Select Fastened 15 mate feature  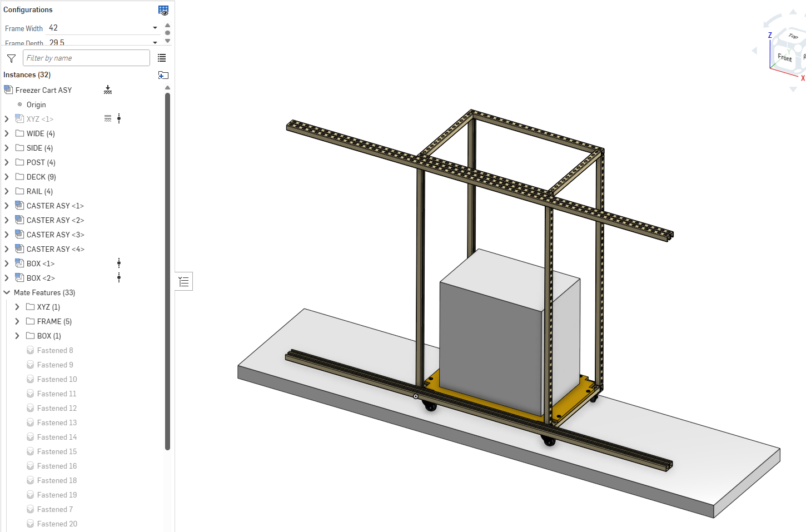(x=57, y=451)
